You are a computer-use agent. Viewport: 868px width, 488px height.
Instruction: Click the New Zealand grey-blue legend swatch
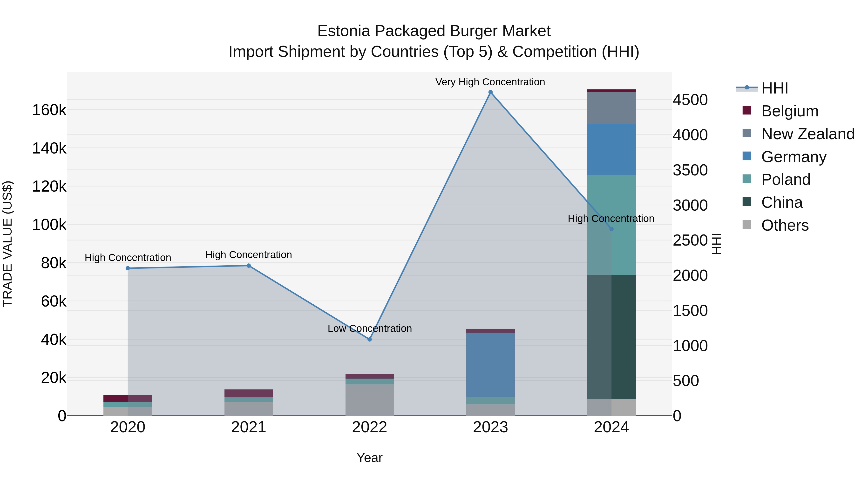[747, 133]
